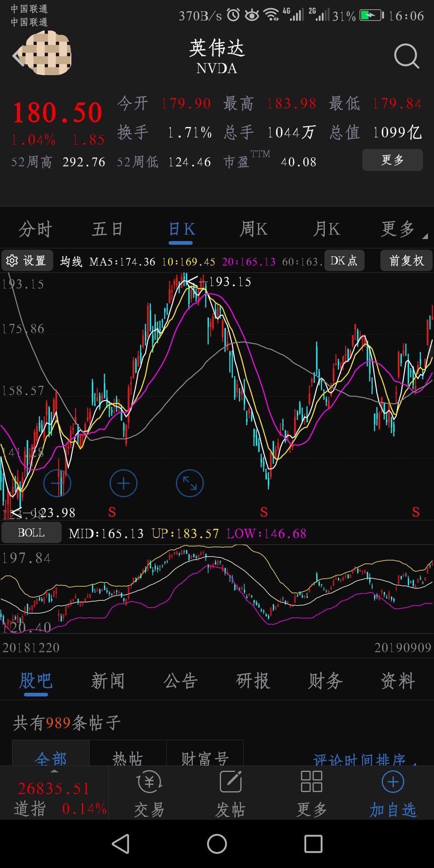The height and width of the screenshot is (868, 434).
Task: Toggle the DK点 indicator
Action: [x=344, y=260]
